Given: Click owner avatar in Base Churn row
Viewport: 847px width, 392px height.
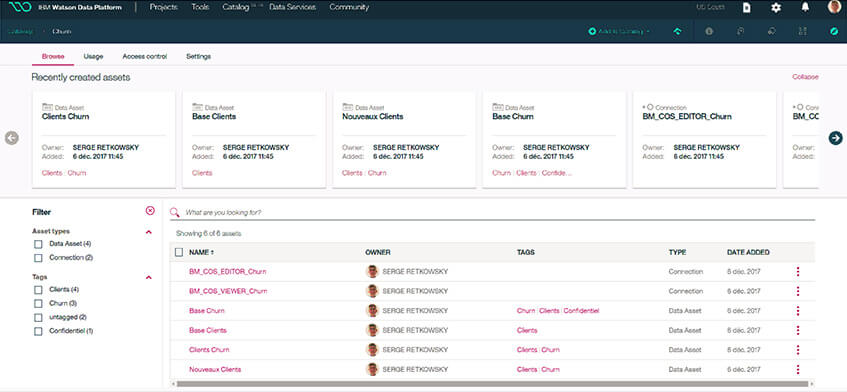Looking at the screenshot, I should [x=372, y=310].
